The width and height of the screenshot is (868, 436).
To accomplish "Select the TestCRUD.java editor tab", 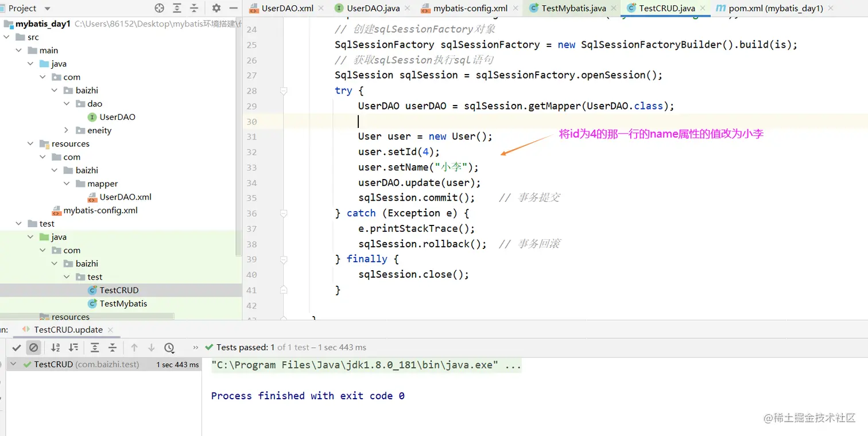I will pos(667,8).
